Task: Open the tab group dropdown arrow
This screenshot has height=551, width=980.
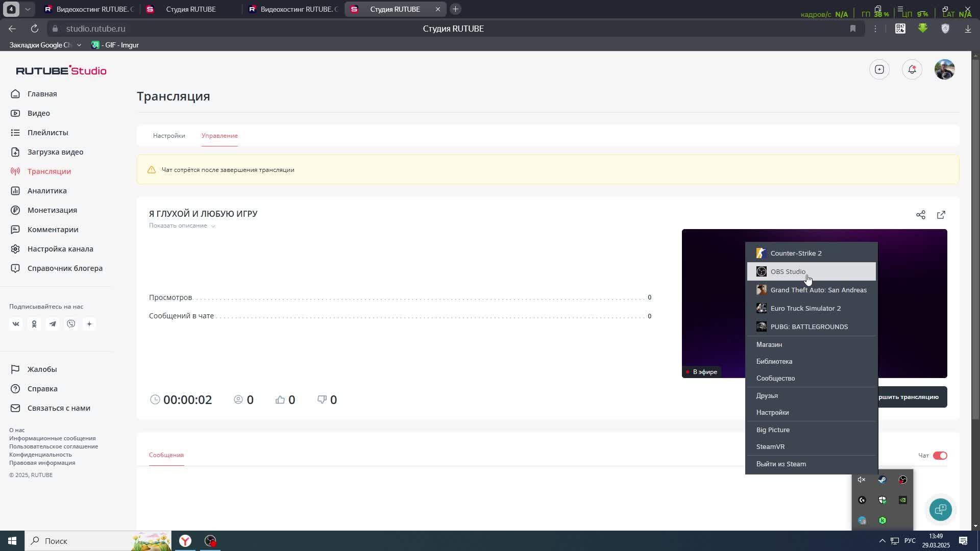Action: pos(28,9)
